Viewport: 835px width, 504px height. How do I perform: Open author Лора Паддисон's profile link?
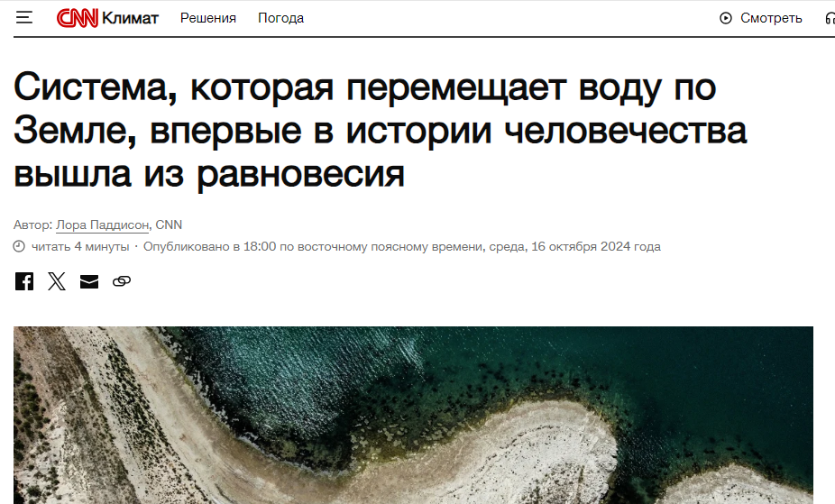[103, 225]
